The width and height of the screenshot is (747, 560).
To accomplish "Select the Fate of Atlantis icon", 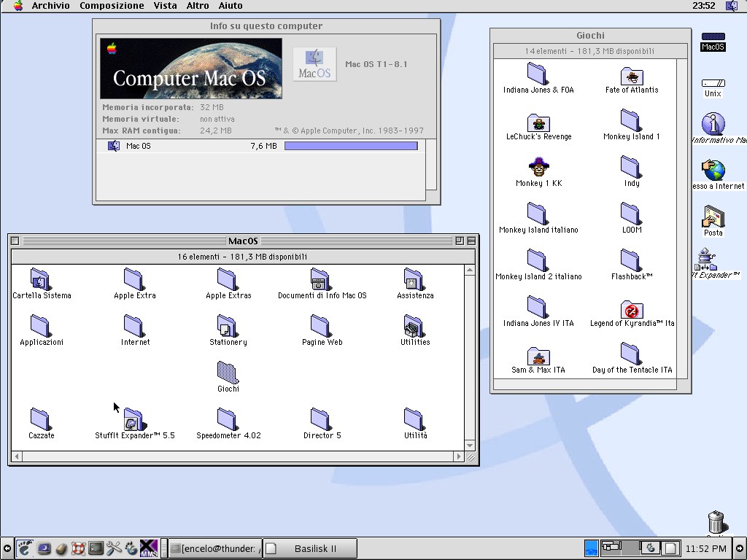I will (632, 79).
